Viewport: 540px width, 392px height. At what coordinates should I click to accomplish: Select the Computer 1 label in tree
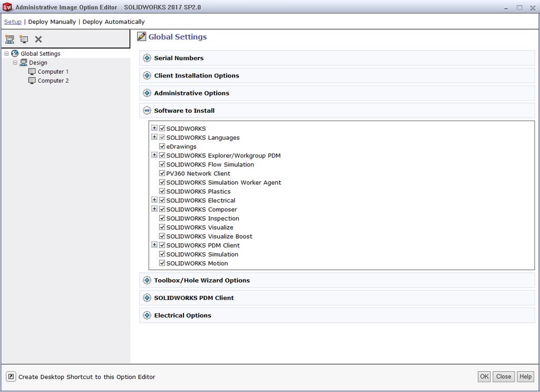[53, 72]
